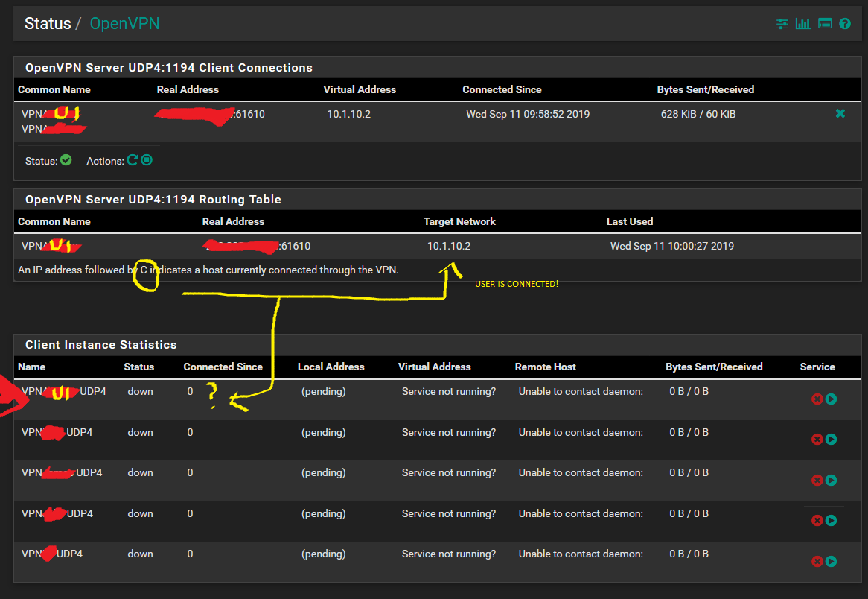This screenshot has height=599, width=868.
Task: Click Virtual Address value 10.1.10.2 in Client Connections
Action: [348, 114]
